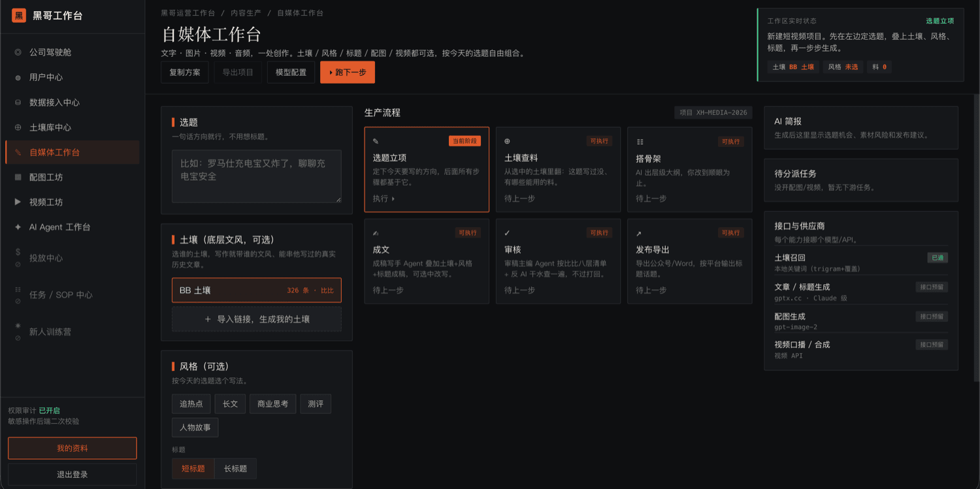Screen dimensions: 980x489
Task: Toggle the 追热点 style chip
Action: [191, 404]
